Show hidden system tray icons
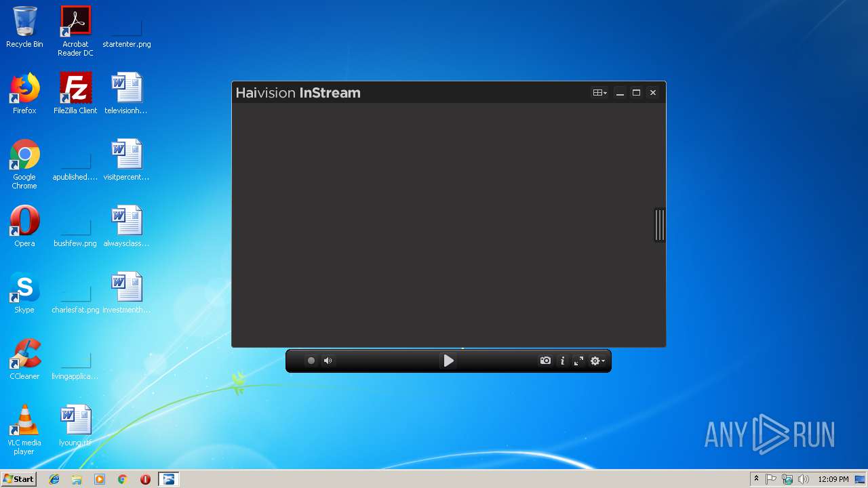 click(757, 479)
